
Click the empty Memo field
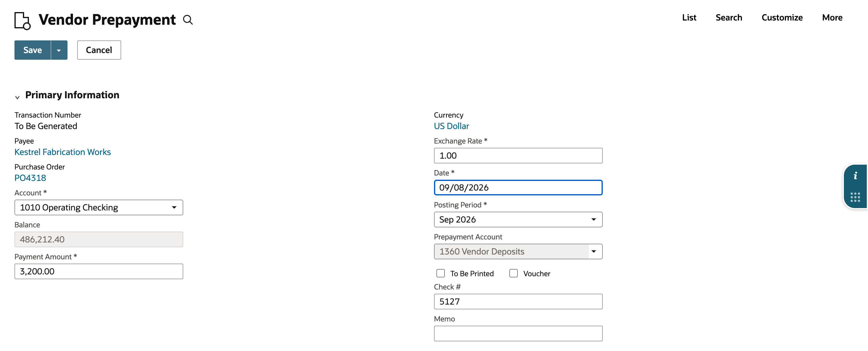pos(518,334)
